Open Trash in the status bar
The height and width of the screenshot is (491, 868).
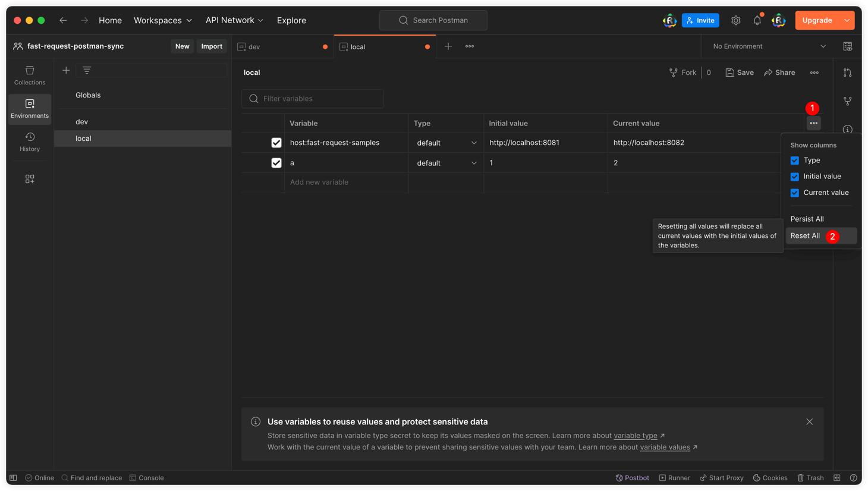(810, 478)
